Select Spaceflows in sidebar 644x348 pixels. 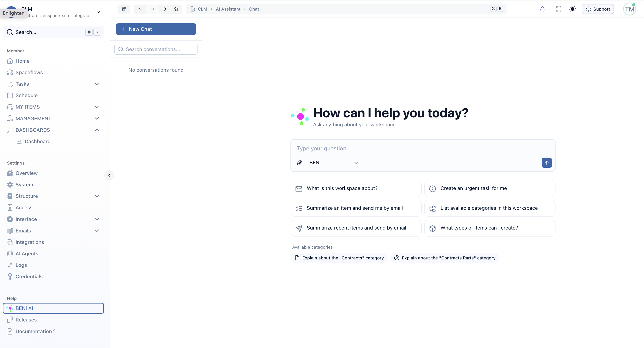tap(29, 72)
